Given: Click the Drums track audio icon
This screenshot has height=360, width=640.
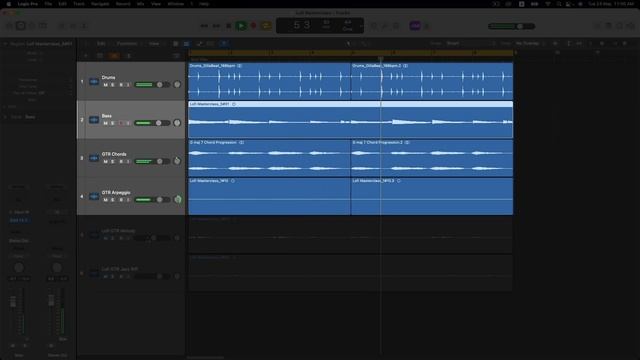Looking at the screenshot, I should pyautogui.click(x=94, y=81).
